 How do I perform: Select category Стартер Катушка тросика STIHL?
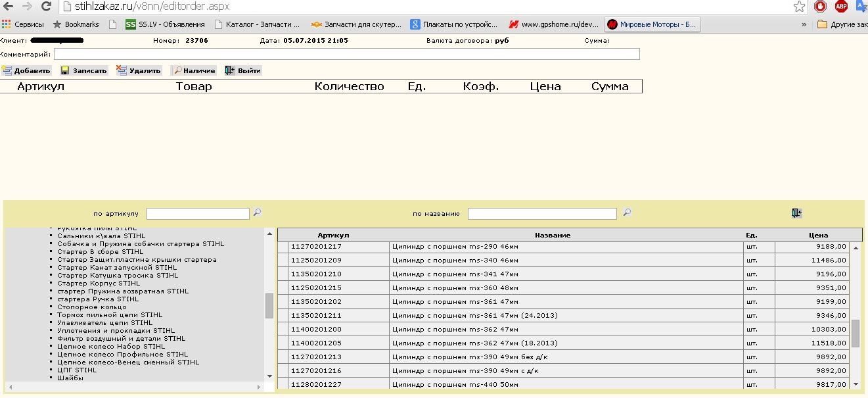118,275
